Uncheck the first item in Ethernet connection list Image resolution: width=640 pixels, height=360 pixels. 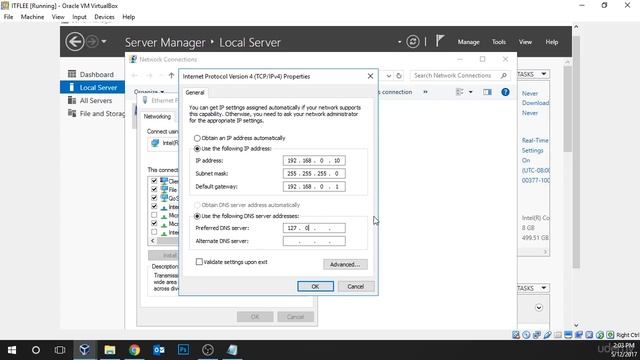click(154, 181)
